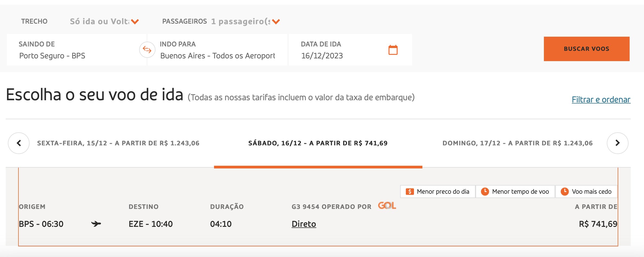Edit the Saindo de origin field
Viewport: 644px width, 257px height.
click(76, 50)
